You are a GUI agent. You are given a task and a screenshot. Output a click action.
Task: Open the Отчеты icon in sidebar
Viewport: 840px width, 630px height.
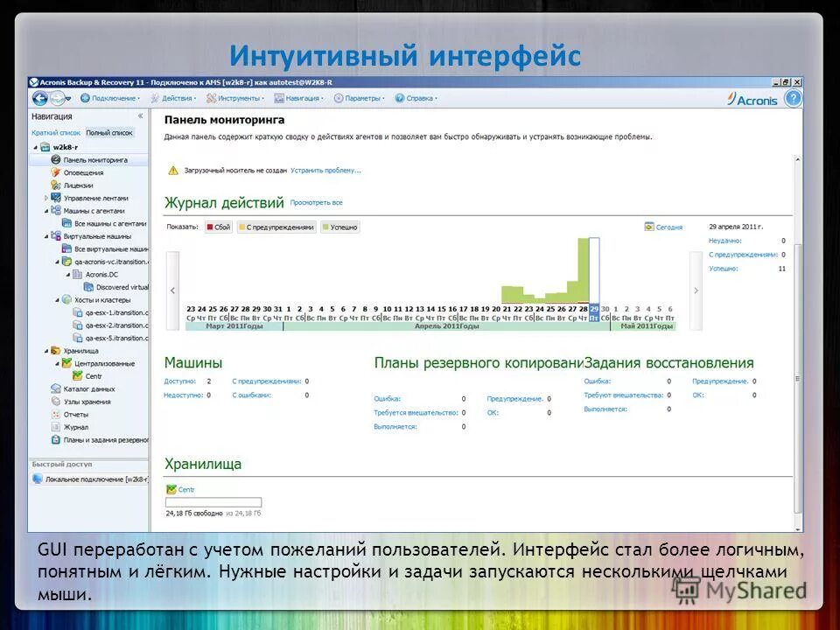(x=54, y=413)
